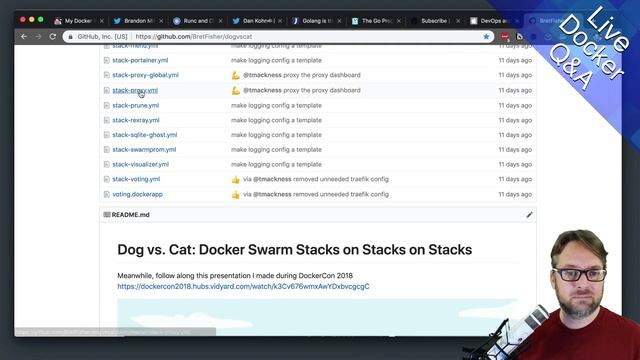Open the stack-portainer.yml file

(140, 60)
